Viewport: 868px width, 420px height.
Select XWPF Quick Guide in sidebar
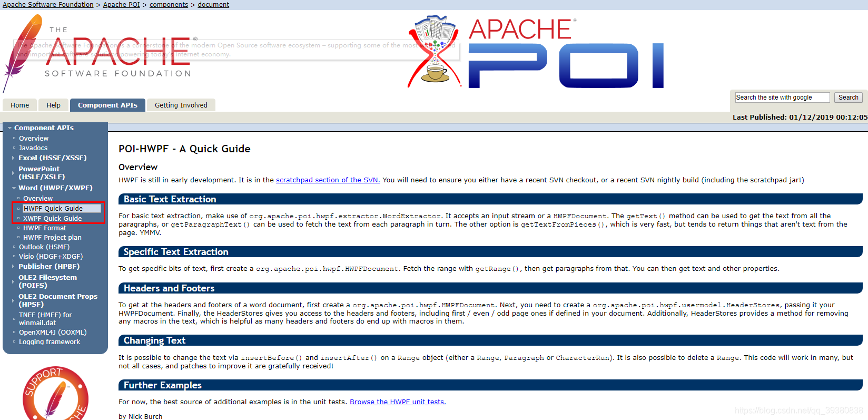coord(53,218)
